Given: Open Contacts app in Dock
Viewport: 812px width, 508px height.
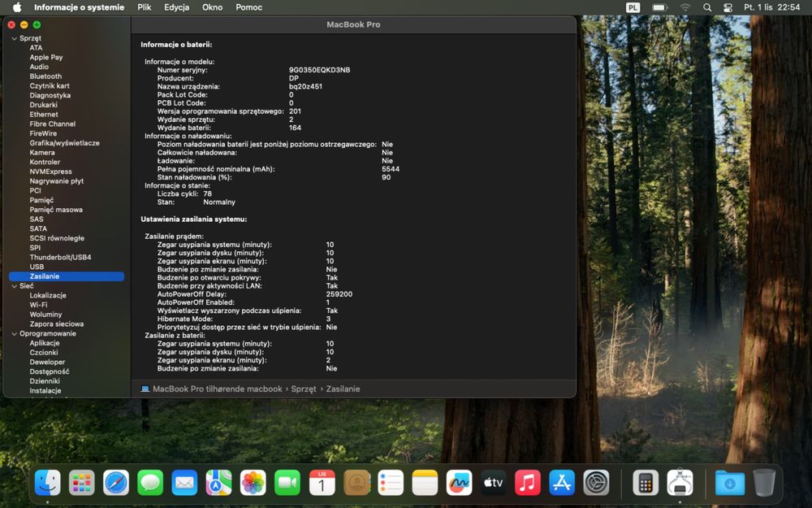Looking at the screenshot, I should coord(356,483).
